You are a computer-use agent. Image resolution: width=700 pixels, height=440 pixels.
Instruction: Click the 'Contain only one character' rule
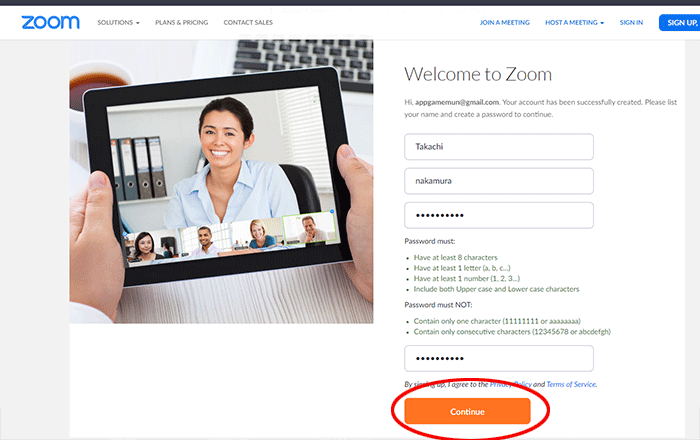pyautogui.click(x=497, y=321)
